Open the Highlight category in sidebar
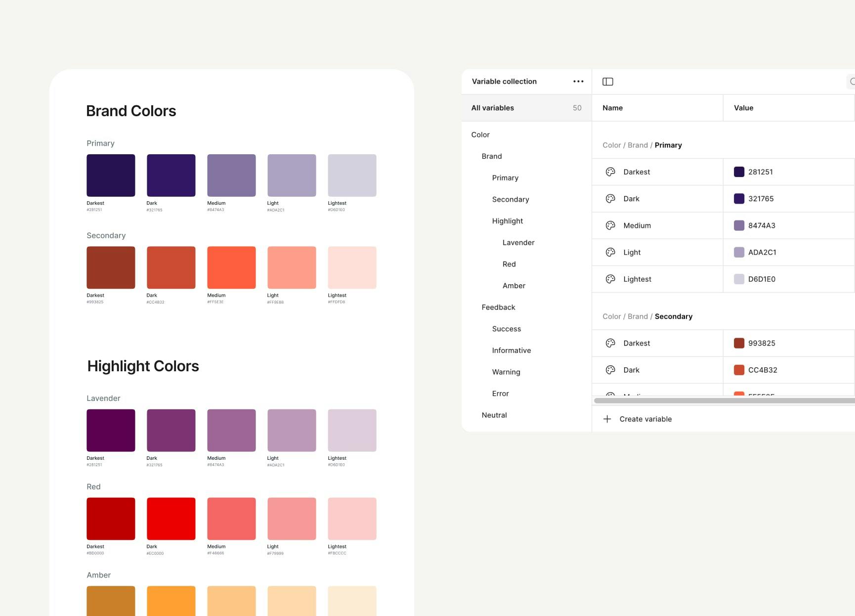 508,221
